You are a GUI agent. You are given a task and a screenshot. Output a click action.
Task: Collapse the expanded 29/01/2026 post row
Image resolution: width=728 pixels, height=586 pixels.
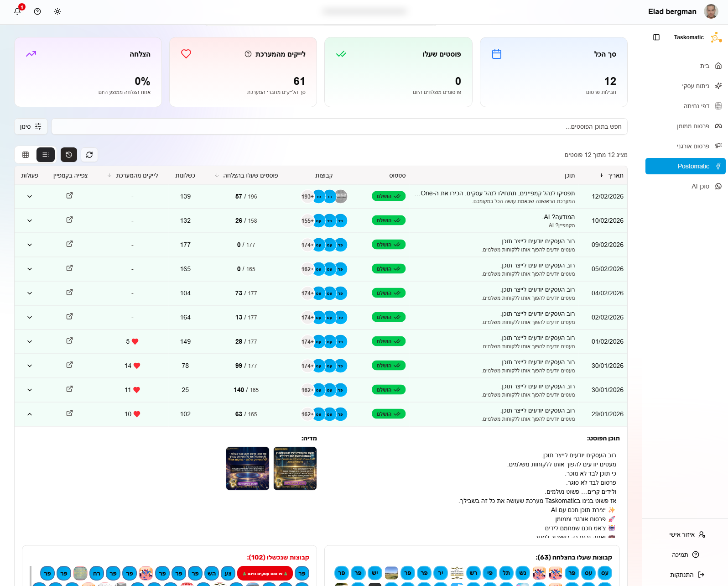pos(30,414)
